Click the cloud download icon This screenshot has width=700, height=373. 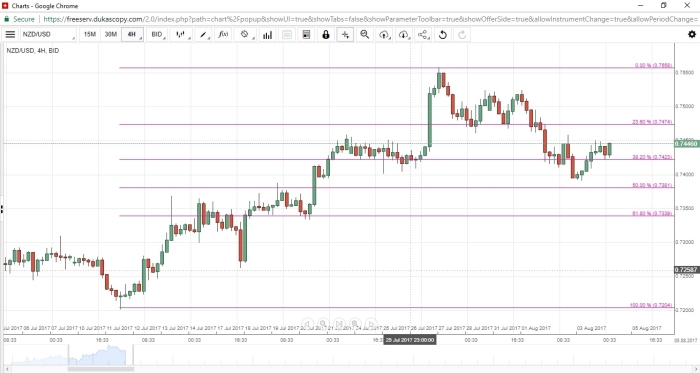[404, 34]
